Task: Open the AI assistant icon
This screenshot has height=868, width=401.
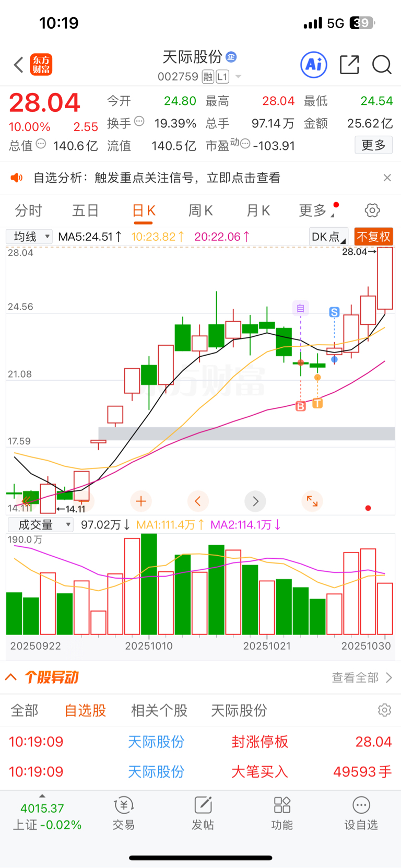Action: point(314,65)
